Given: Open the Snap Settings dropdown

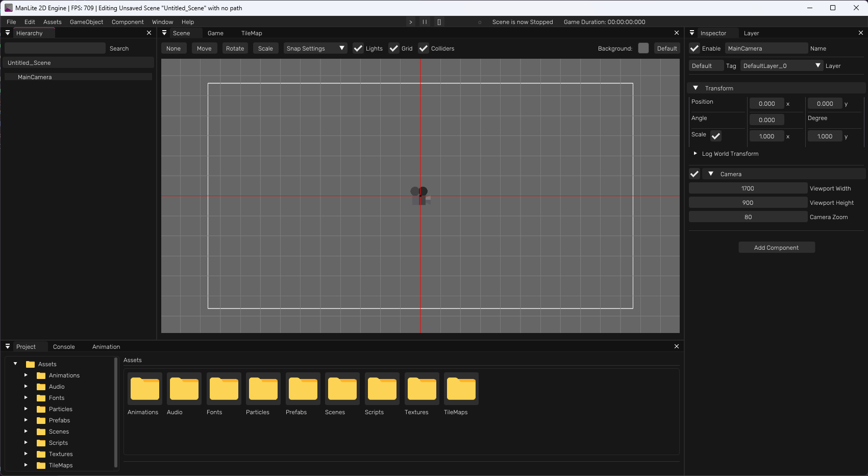Looking at the screenshot, I should point(315,48).
